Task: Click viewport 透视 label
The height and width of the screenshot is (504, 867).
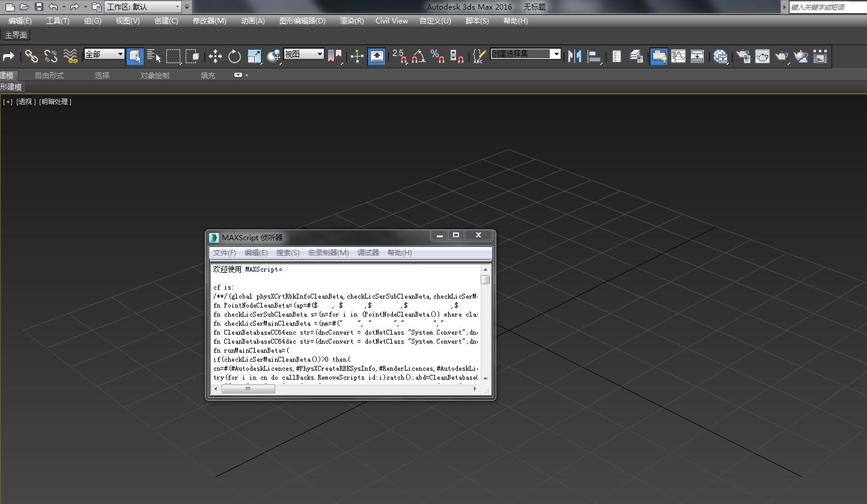Action: click(x=26, y=102)
